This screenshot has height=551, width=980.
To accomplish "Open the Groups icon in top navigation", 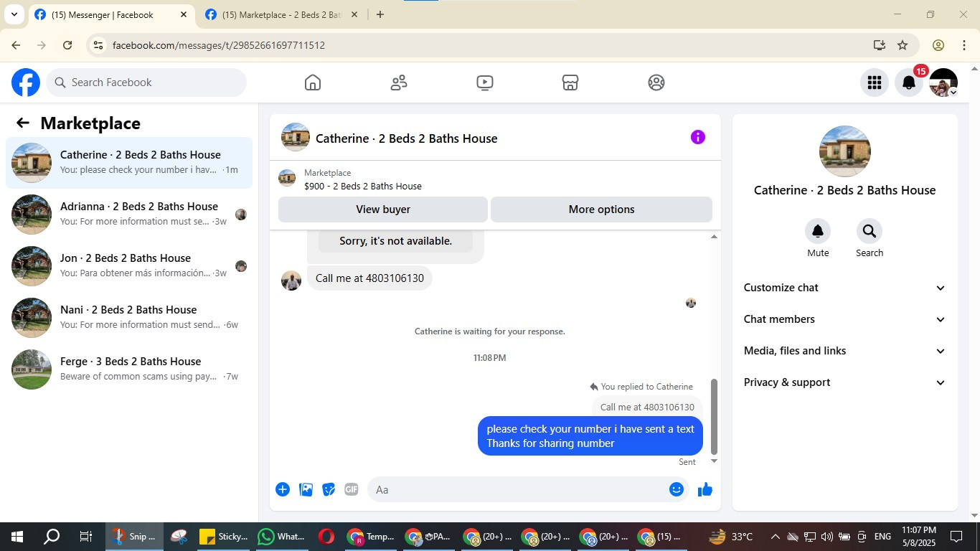I will (x=656, y=83).
